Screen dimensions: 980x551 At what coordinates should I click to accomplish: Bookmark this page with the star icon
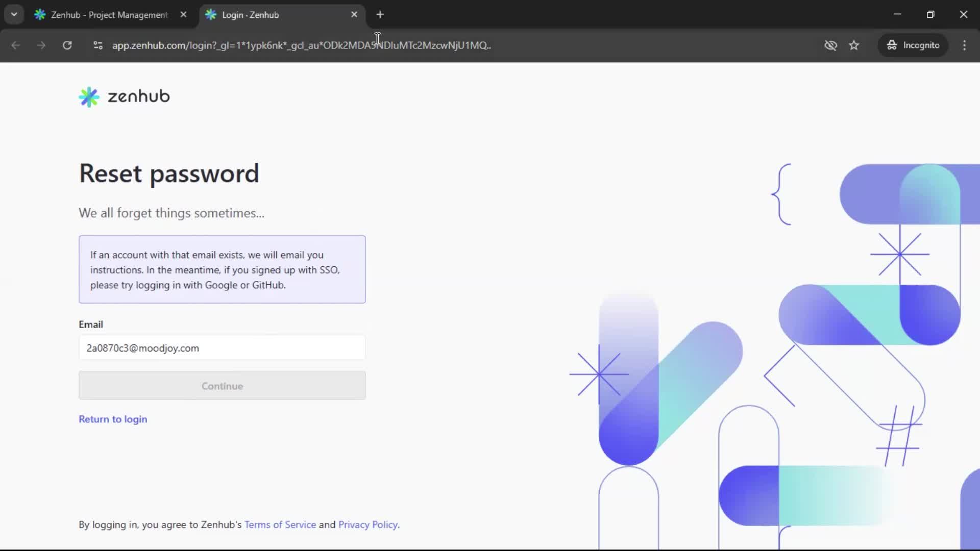click(854, 45)
